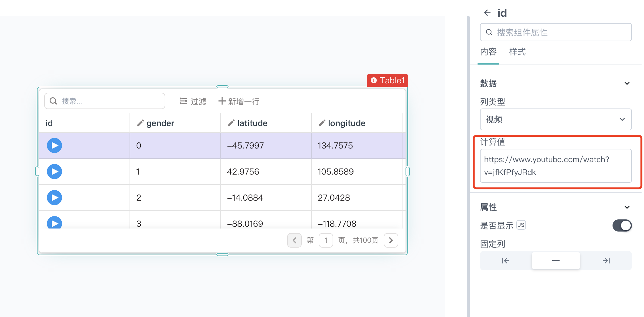Collapse the 属性 section
This screenshot has height=317, width=644.
(x=627, y=207)
